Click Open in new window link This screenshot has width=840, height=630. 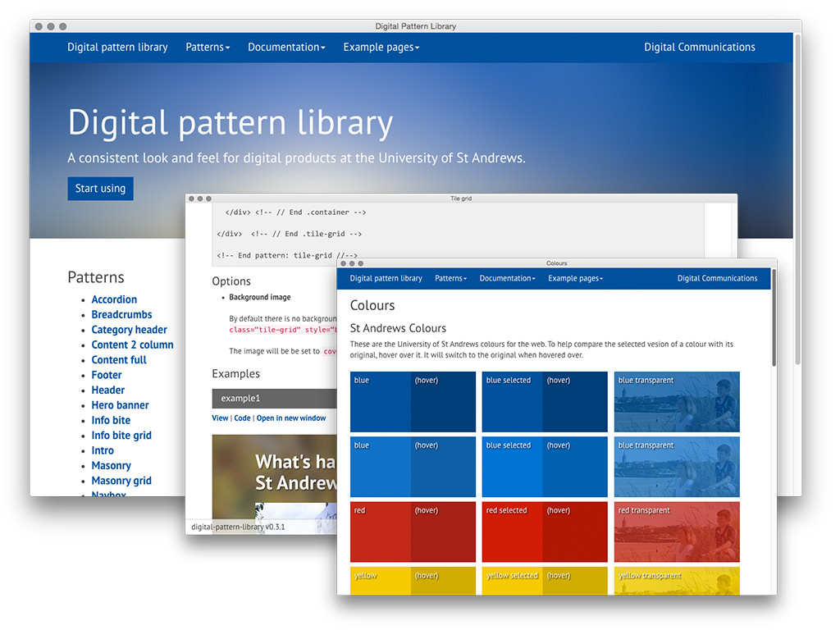click(x=291, y=418)
